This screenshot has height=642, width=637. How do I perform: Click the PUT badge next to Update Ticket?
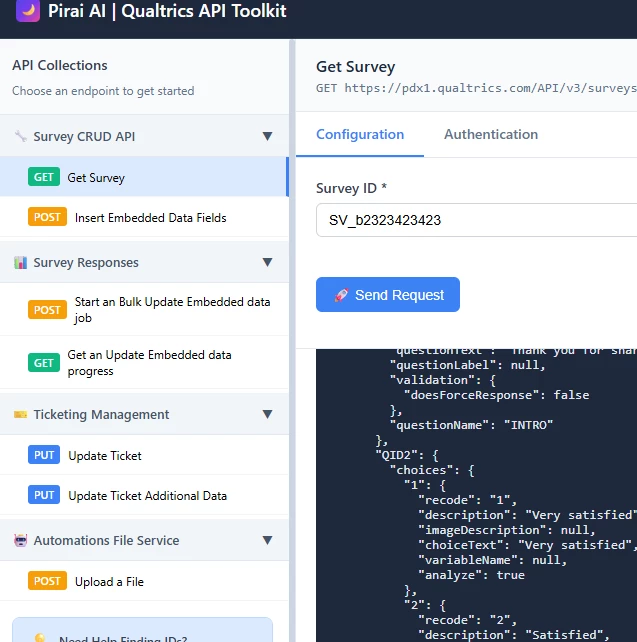coord(44,455)
